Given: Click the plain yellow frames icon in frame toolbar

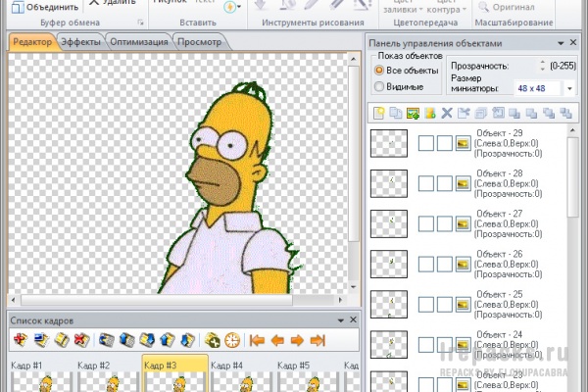Looking at the screenshot, I should click(x=62, y=340).
